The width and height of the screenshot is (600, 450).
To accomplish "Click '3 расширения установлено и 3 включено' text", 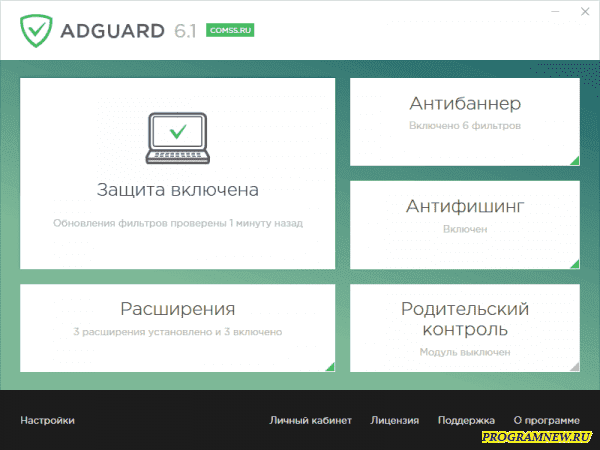I will click(x=178, y=332).
